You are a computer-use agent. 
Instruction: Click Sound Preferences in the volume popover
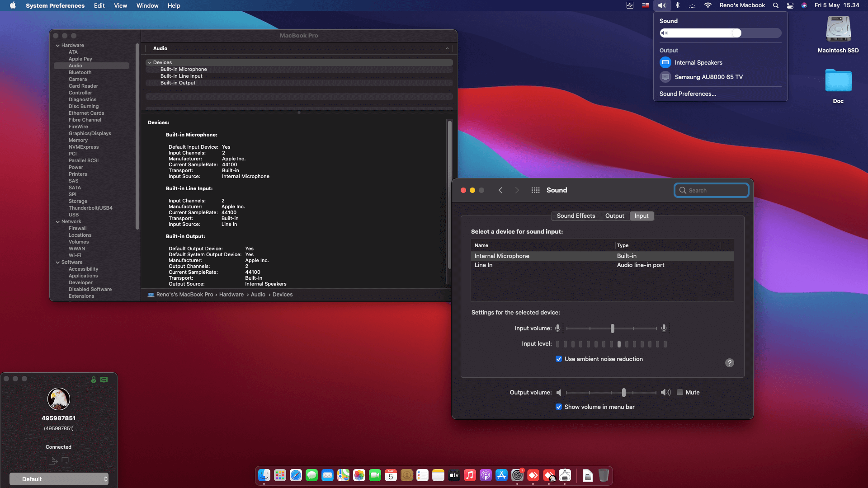(x=688, y=94)
